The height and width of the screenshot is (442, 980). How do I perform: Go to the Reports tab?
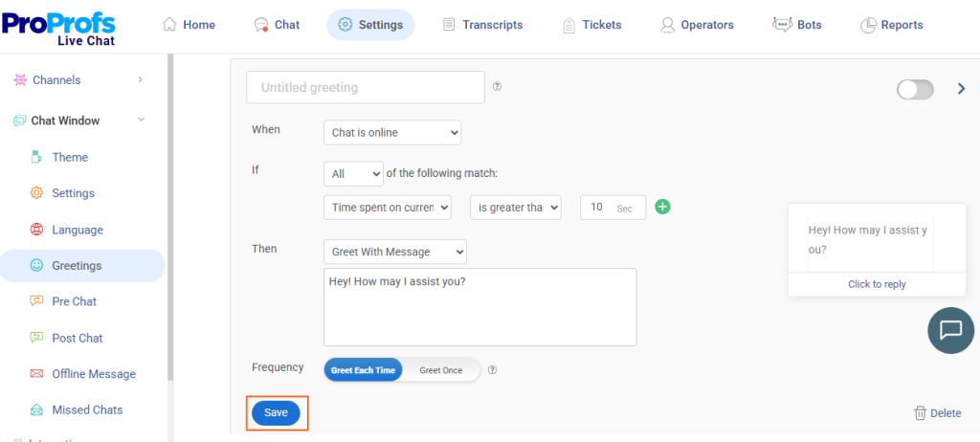892,25
